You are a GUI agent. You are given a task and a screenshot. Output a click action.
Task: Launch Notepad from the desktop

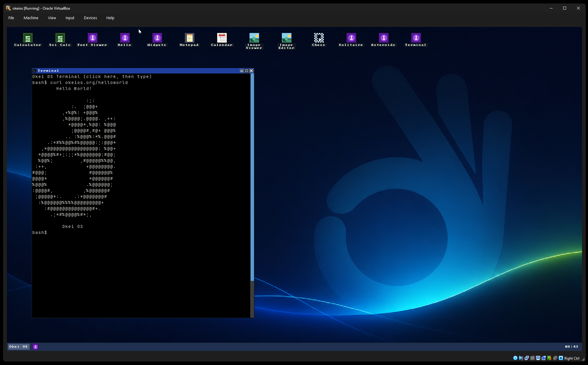(x=189, y=40)
